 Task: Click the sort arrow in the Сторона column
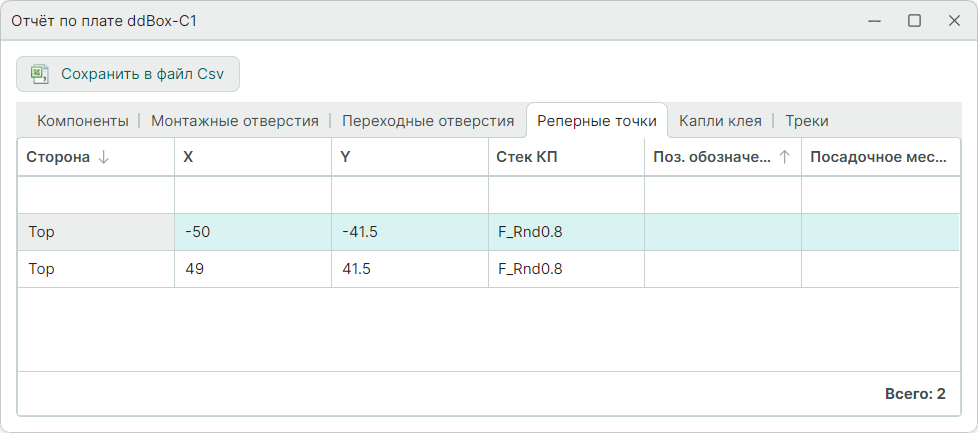coord(104,157)
